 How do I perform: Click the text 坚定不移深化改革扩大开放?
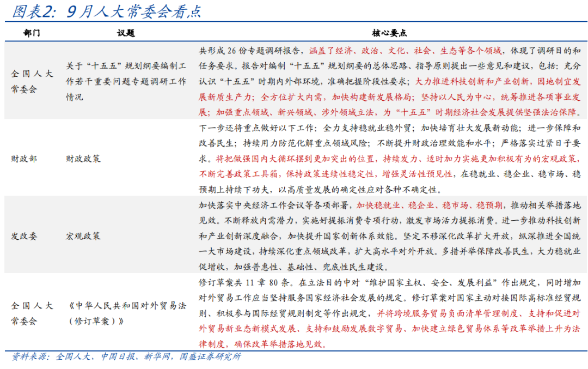[456, 236]
